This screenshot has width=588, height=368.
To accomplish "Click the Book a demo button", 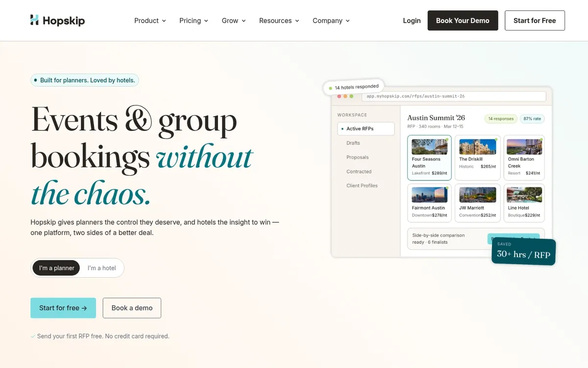I will [132, 308].
